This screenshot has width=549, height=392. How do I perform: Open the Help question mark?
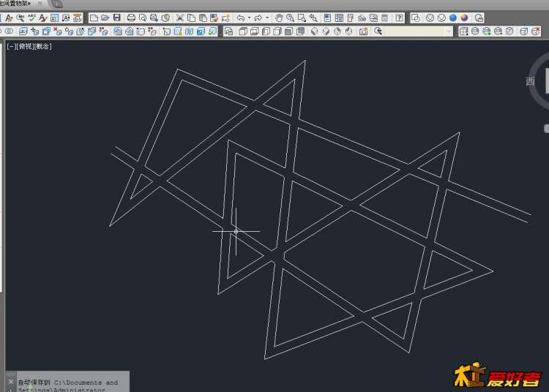(399, 18)
